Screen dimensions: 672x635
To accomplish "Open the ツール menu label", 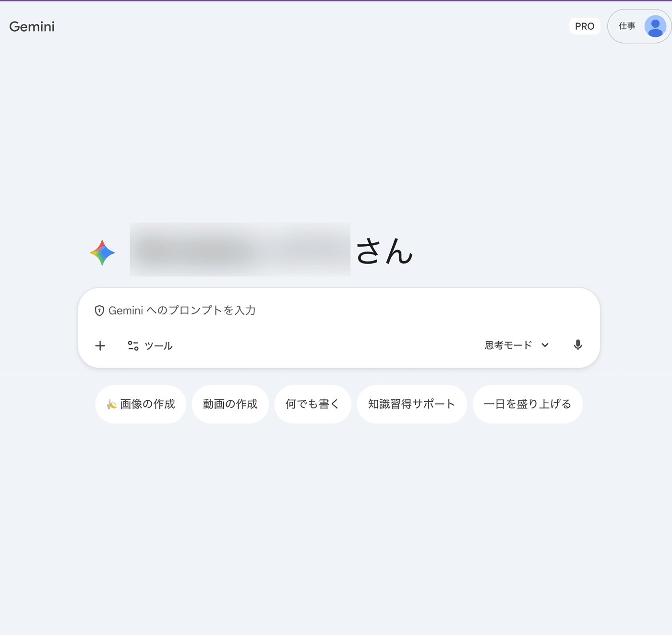I will (x=158, y=346).
